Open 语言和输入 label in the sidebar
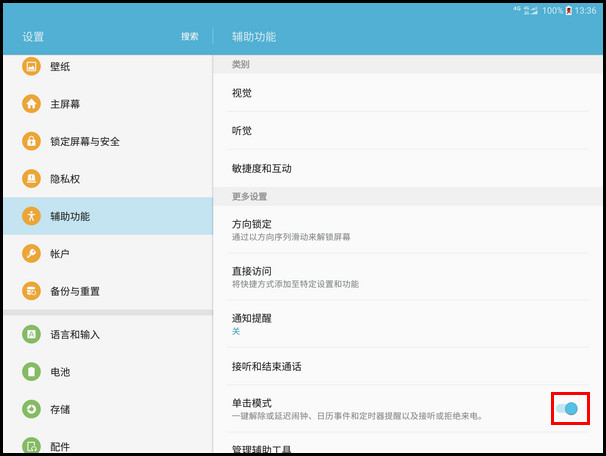Image resolution: width=606 pixels, height=456 pixels. point(75,335)
